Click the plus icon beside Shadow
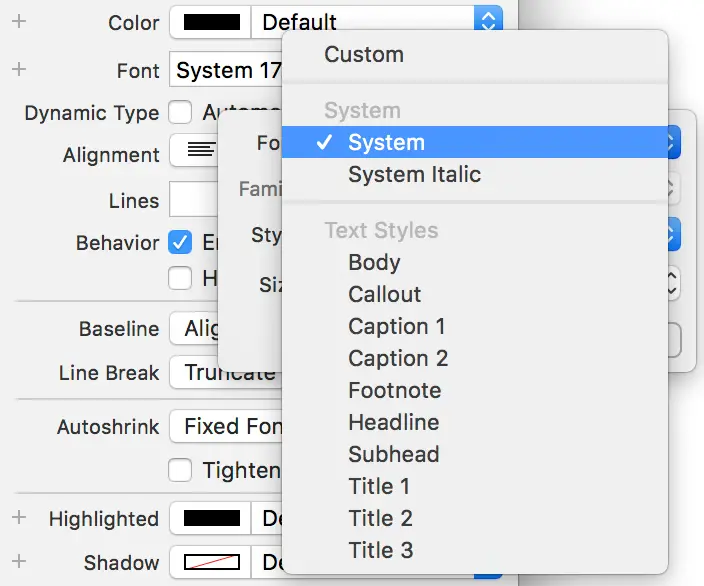 [19, 561]
